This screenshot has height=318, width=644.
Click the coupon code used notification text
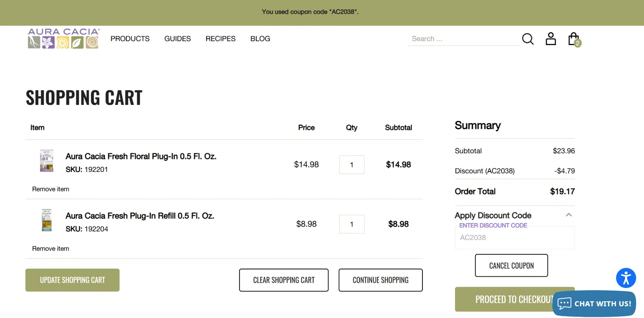310,12
